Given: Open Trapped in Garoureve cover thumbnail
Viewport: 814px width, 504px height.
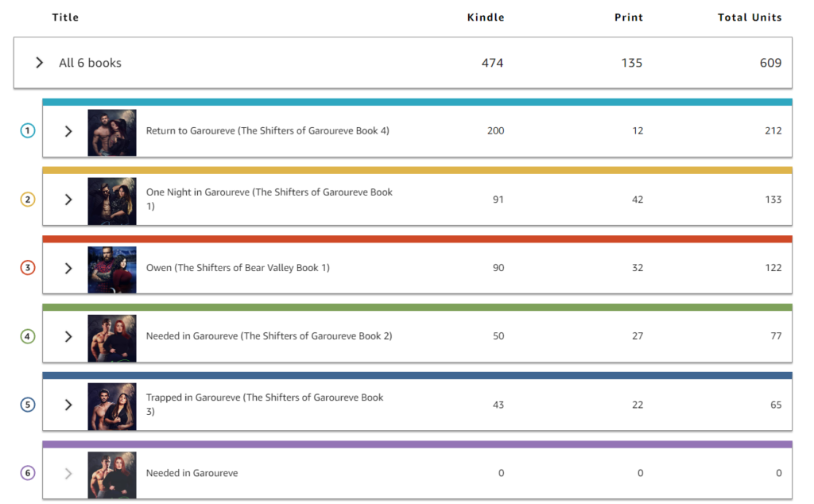Looking at the screenshot, I should coord(112,406).
